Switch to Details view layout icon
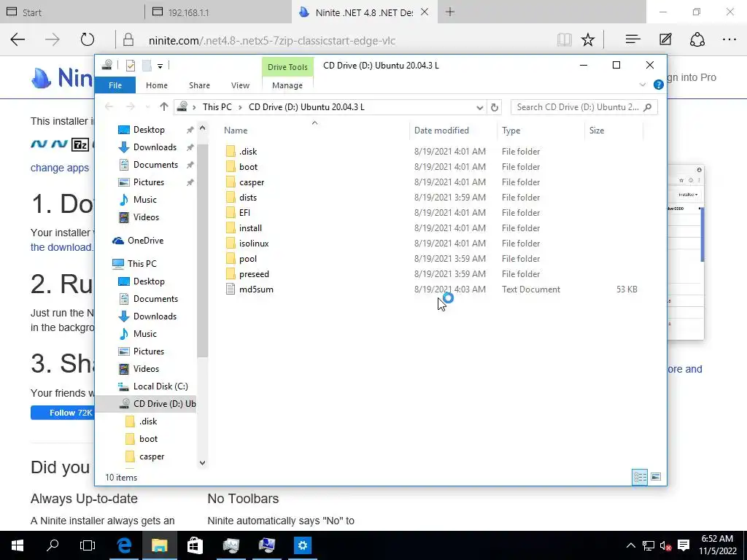 point(640,477)
